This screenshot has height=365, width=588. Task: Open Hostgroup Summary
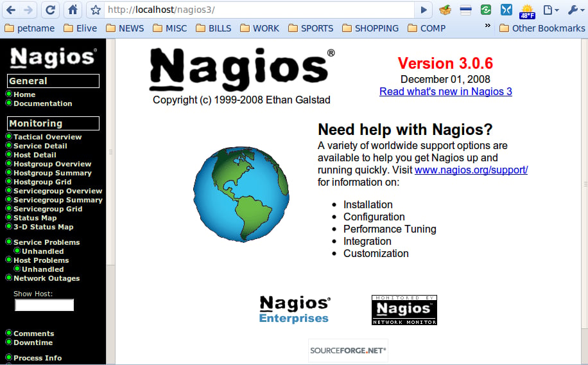(53, 173)
